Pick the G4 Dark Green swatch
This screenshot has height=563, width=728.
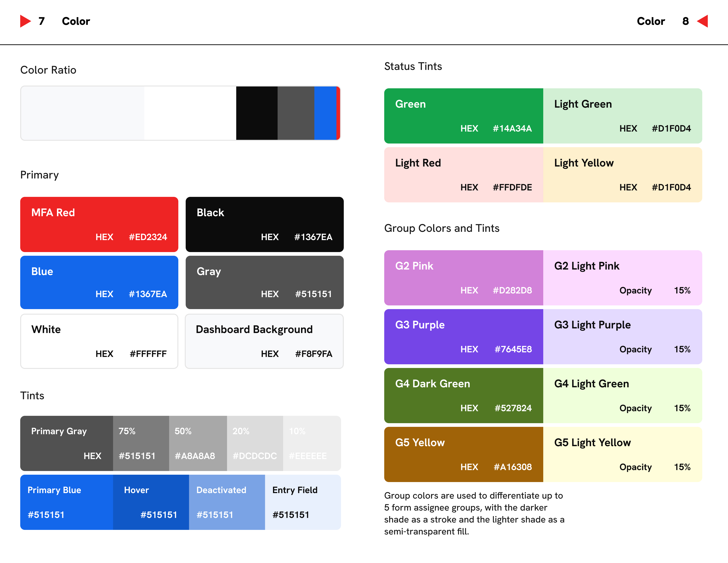[x=463, y=395]
